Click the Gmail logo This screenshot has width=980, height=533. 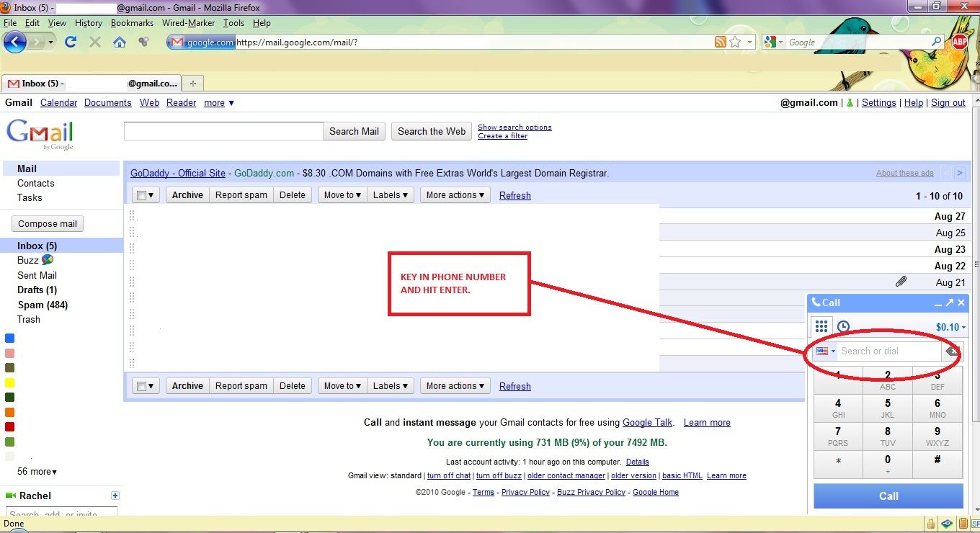(40, 134)
